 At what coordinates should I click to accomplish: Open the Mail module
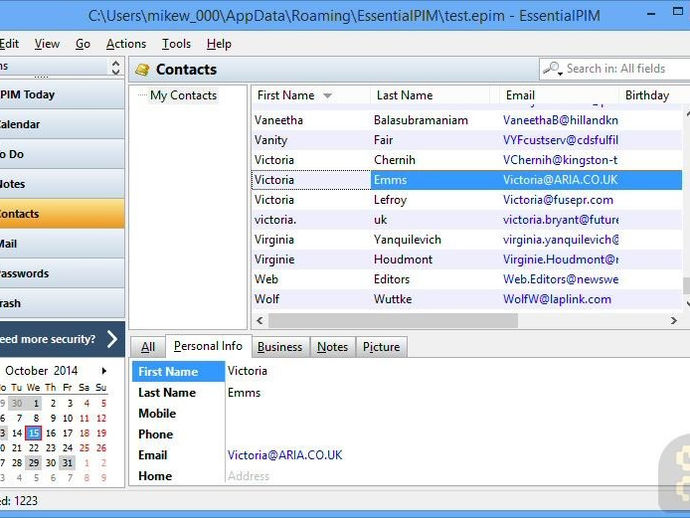62,243
